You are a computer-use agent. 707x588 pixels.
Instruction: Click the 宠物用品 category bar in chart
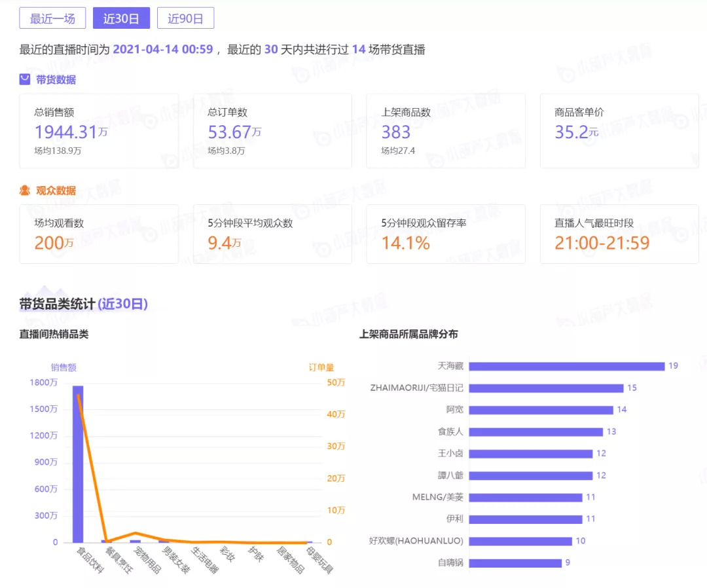[x=136, y=541]
